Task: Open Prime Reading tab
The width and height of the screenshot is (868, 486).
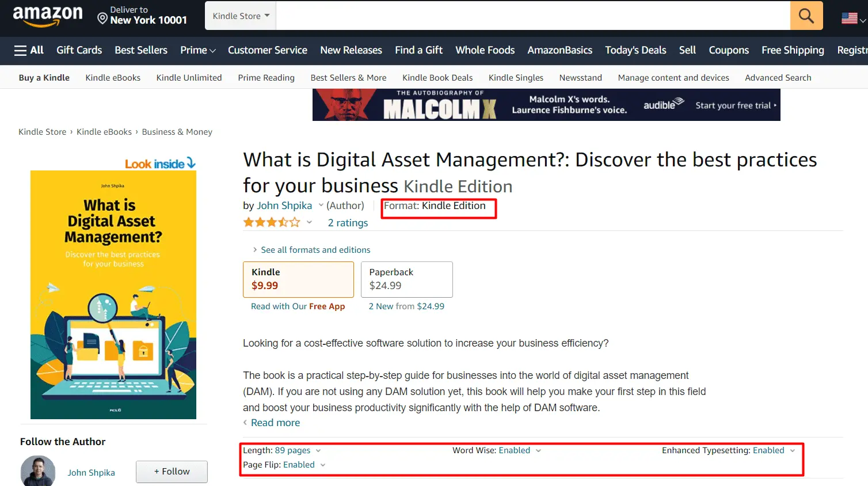Action: coord(266,78)
